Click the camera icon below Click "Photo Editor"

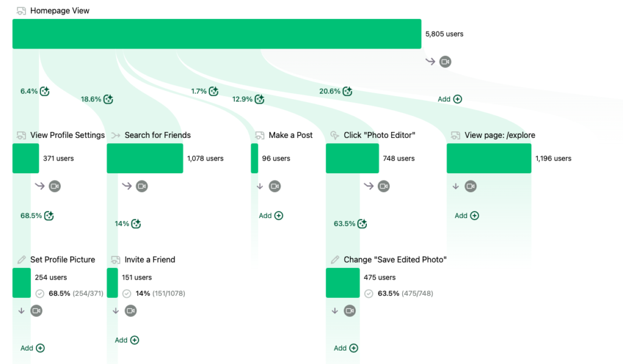click(x=383, y=186)
